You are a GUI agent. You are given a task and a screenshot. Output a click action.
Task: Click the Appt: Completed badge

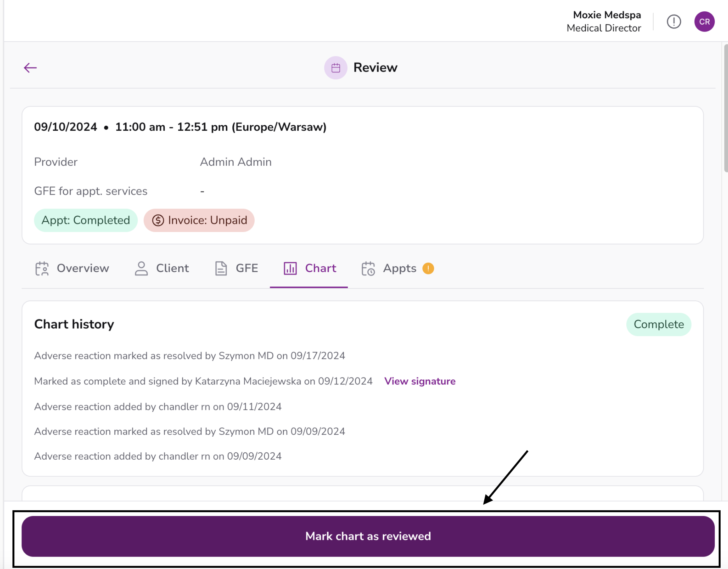(86, 220)
